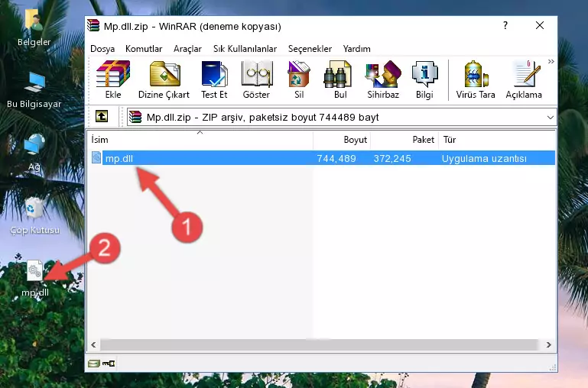
Task: Go up one folder level
Action: [x=102, y=116]
